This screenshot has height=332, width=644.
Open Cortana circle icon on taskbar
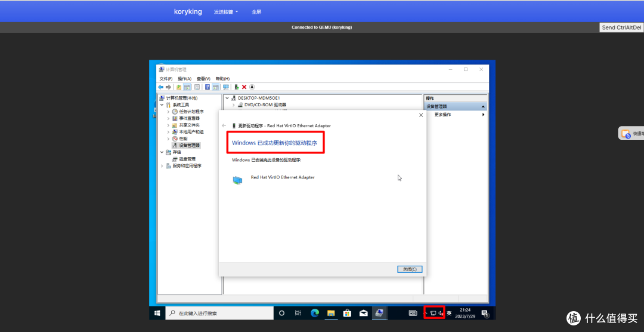click(x=281, y=313)
